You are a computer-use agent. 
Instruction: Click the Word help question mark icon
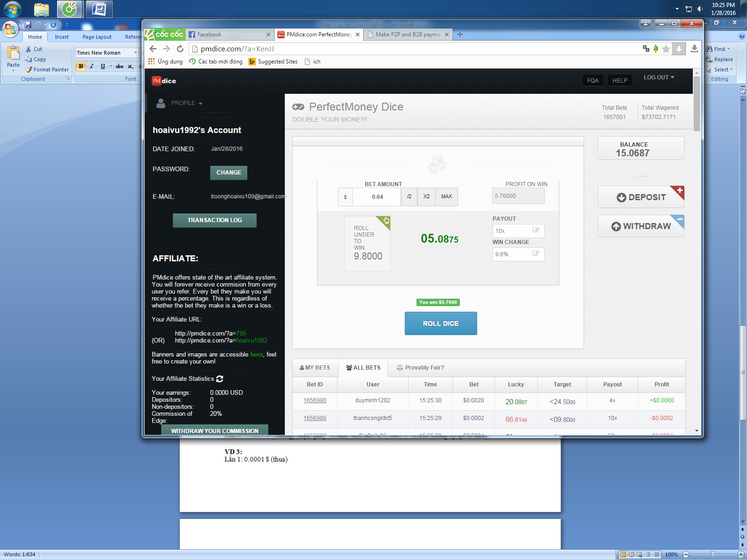742,36
